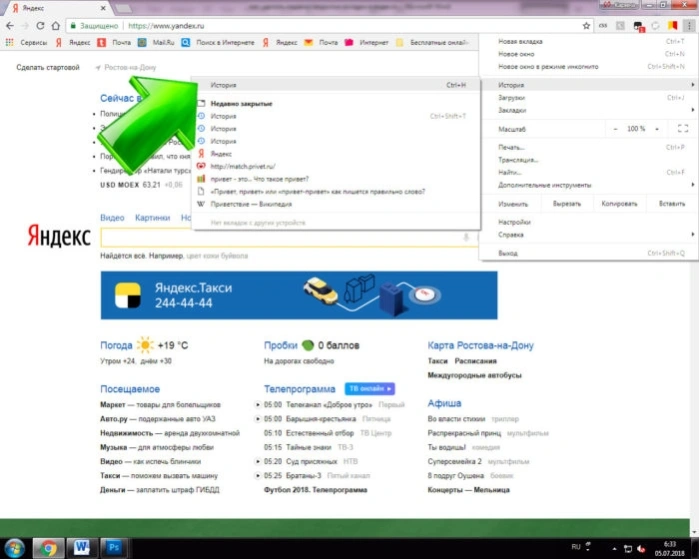Bookmark page with the star icon
The width and height of the screenshot is (699, 559).
586,26
